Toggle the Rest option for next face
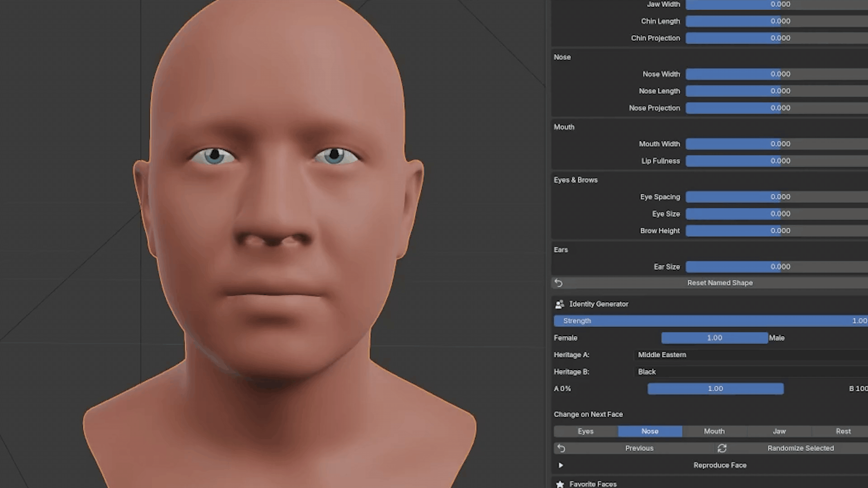The width and height of the screenshot is (868, 488). point(840,432)
